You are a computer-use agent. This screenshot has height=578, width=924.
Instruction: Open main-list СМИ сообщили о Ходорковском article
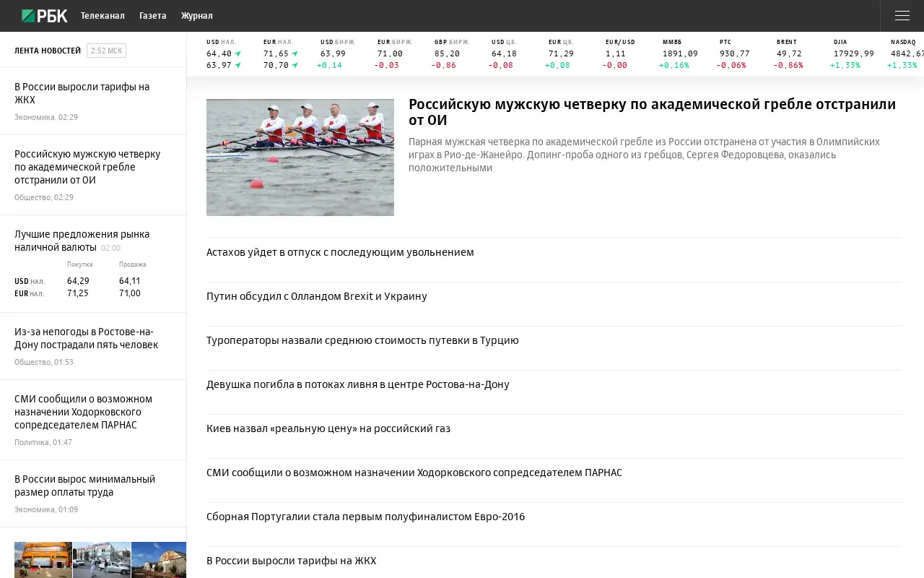(414, 473)
